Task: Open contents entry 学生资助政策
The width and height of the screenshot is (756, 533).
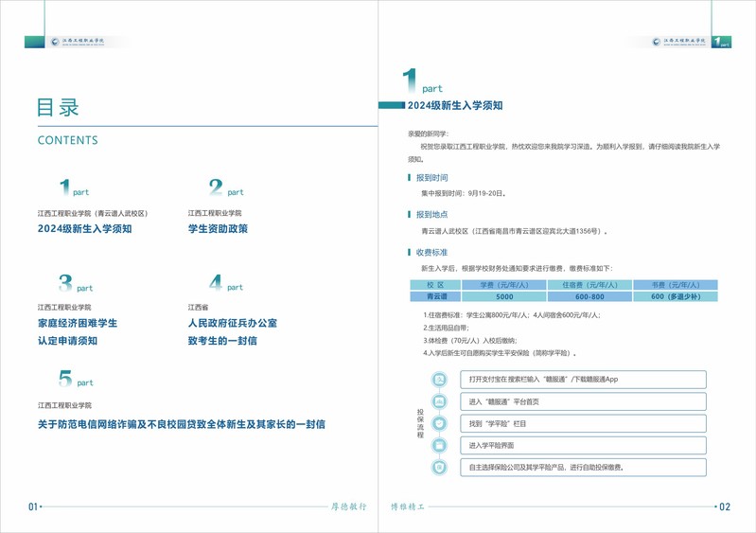Action: (218, 229)
